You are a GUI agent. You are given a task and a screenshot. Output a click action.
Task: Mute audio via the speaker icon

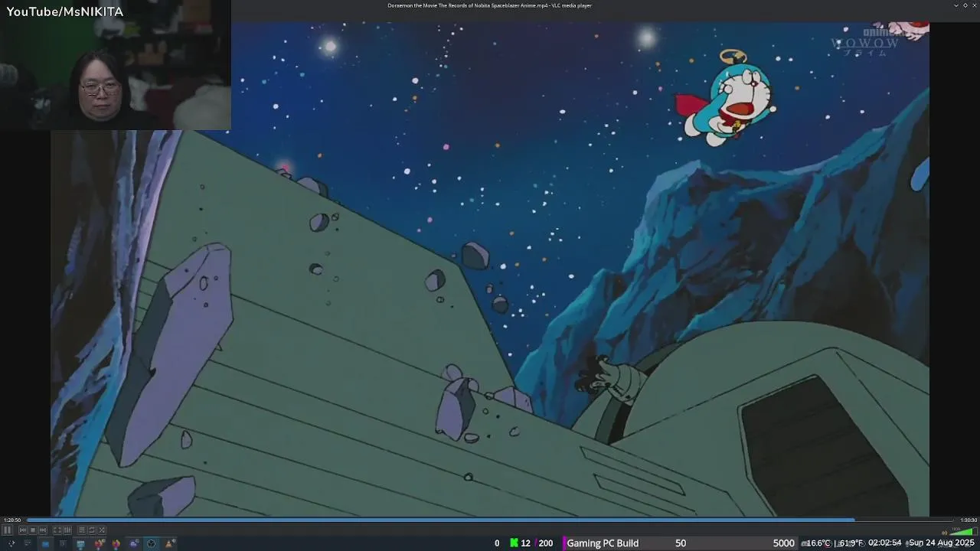(945, 533)
